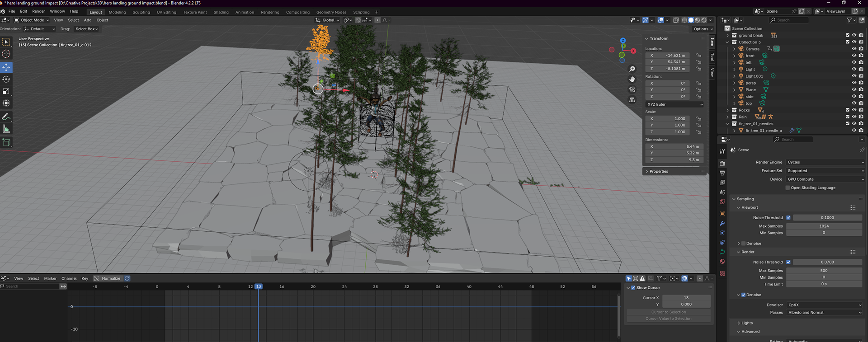Select the 3D Cursor tool

point(6,54)
